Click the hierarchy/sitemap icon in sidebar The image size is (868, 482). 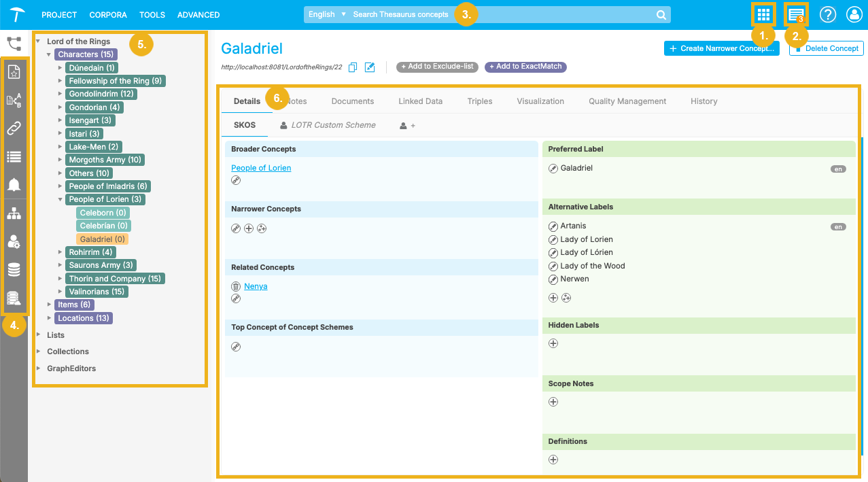(14, 213)
